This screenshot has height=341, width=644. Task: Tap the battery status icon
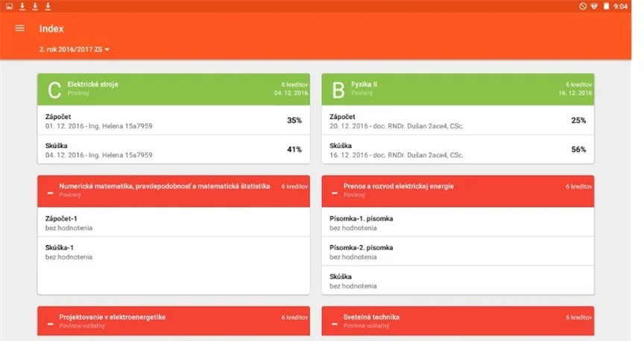[x=605, y=6]
